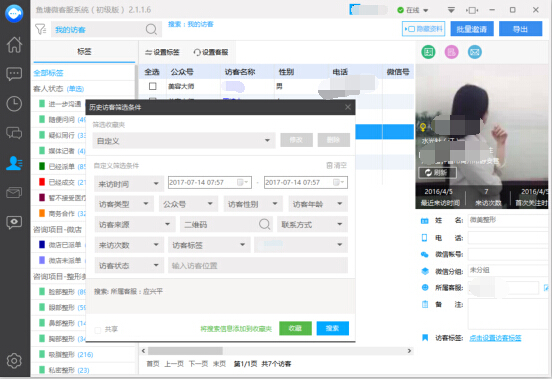Screen dimensions: 552x379
Task: Click 设置标签 toolbar item
Action: [x=162, y=52]
